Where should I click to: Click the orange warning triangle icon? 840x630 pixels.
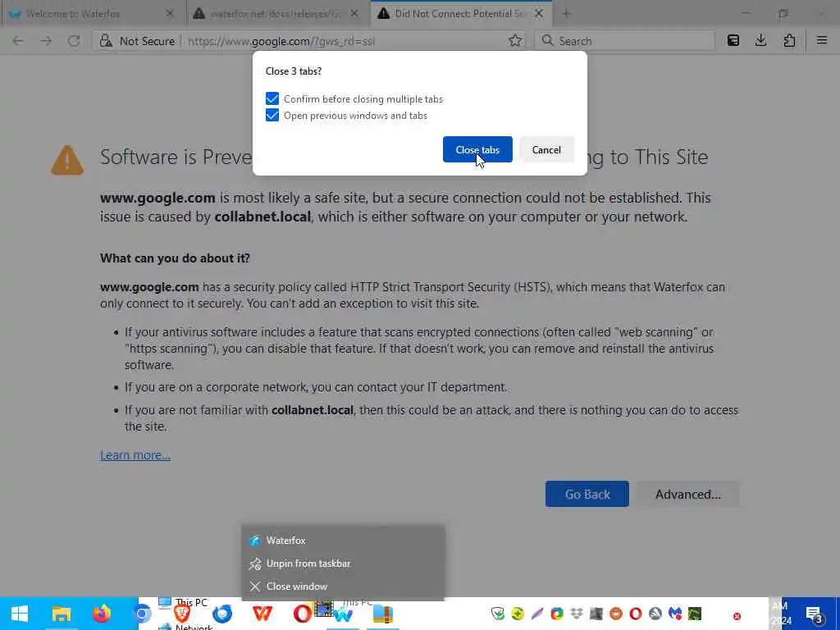click(67, 160)
